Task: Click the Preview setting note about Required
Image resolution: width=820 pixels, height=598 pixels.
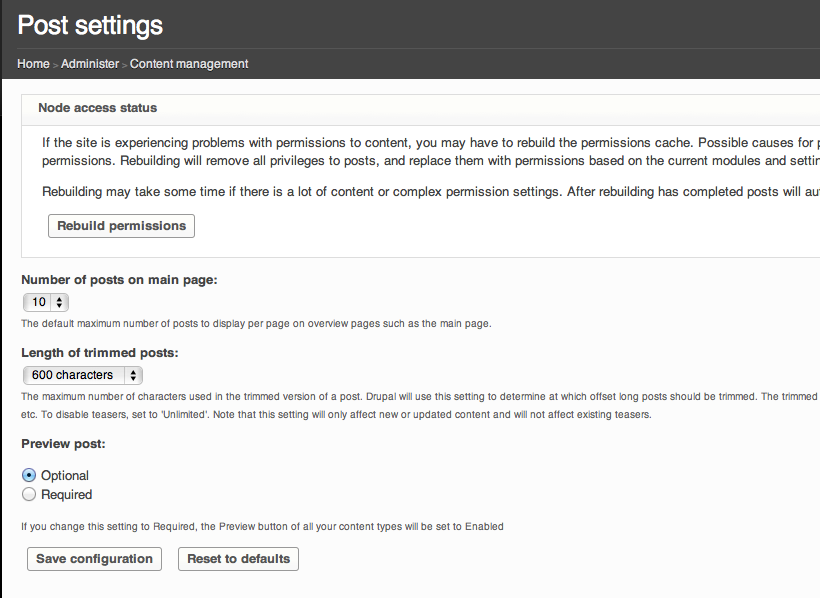Action: click(262, 526)
